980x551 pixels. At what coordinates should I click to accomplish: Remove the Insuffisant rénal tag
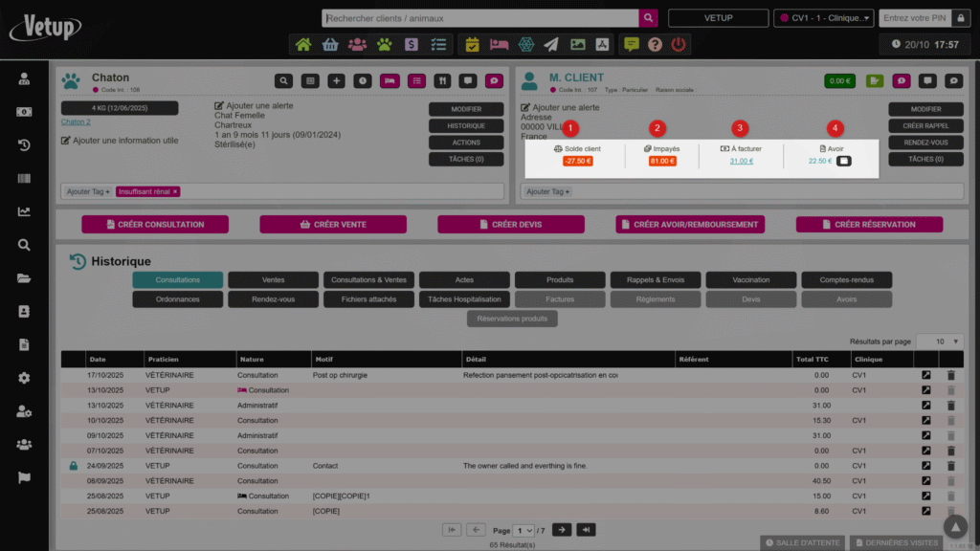(x=175, y=192)
